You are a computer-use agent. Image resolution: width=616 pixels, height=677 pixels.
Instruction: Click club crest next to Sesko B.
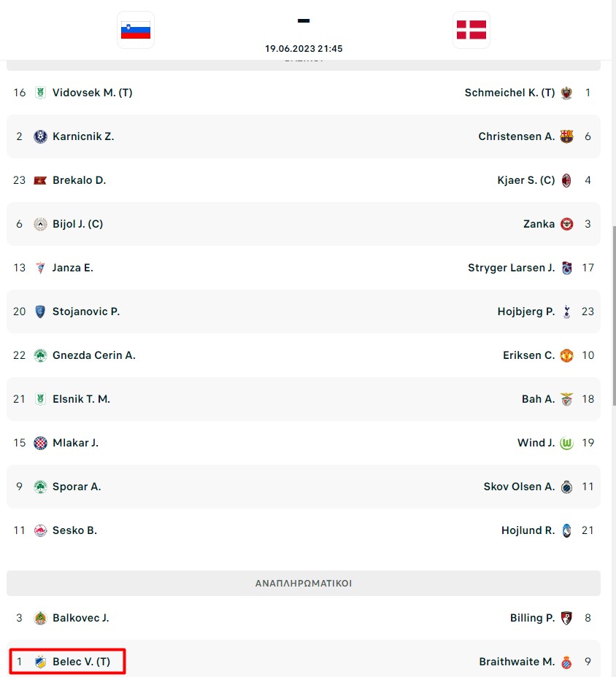(x=40, y=530)
